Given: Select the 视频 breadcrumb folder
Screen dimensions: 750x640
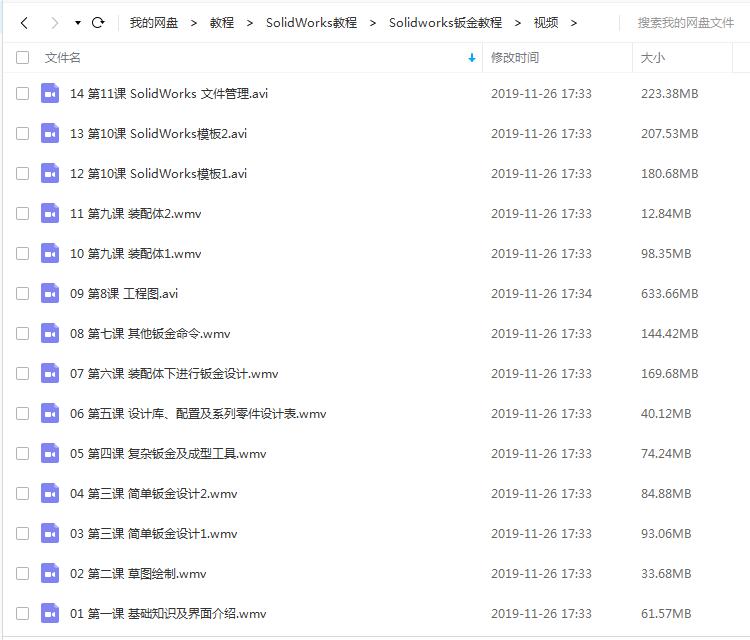Looking at the screenshot, I should click(546, 22).
